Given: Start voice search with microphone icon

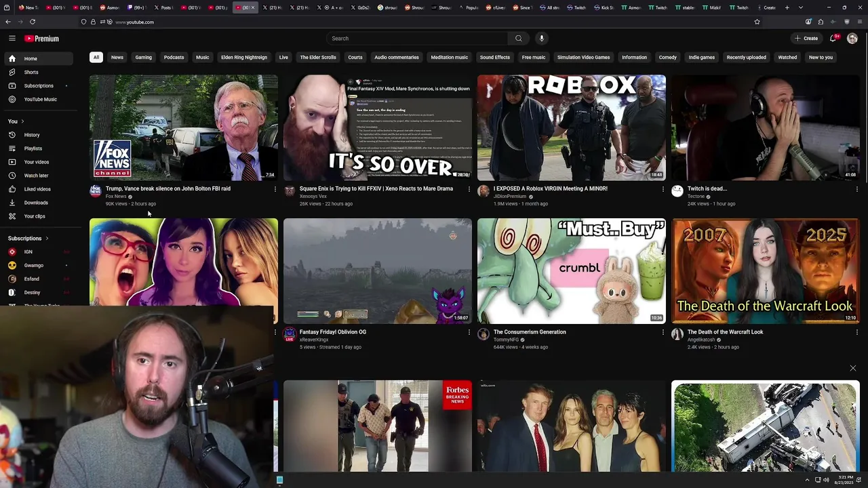Looking at the screenshot, I should [541, 39].
